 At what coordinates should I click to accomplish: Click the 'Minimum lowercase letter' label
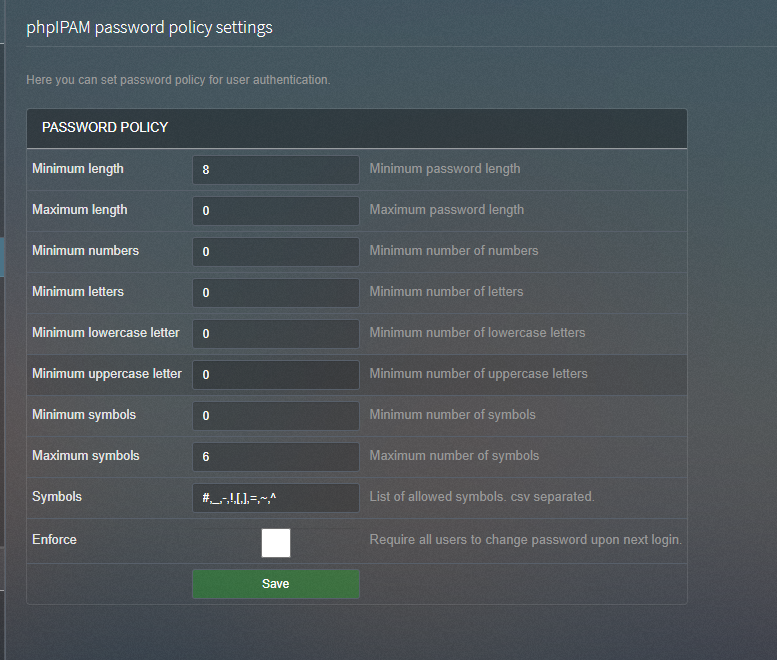tap(106, 332)
